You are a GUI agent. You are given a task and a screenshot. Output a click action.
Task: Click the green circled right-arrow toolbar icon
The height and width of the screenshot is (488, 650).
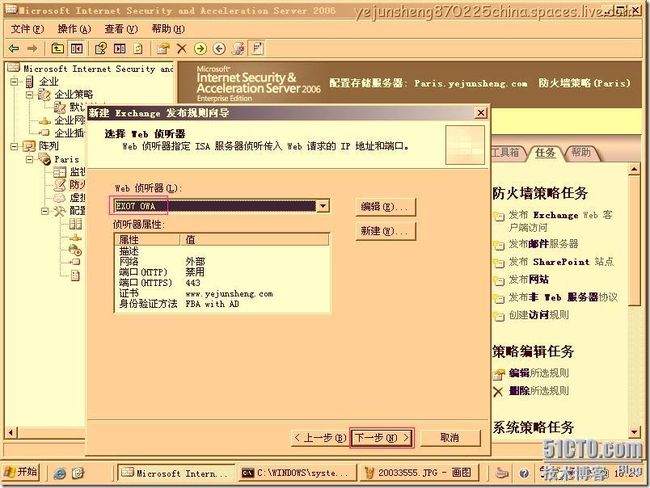[x=200, y=49]
